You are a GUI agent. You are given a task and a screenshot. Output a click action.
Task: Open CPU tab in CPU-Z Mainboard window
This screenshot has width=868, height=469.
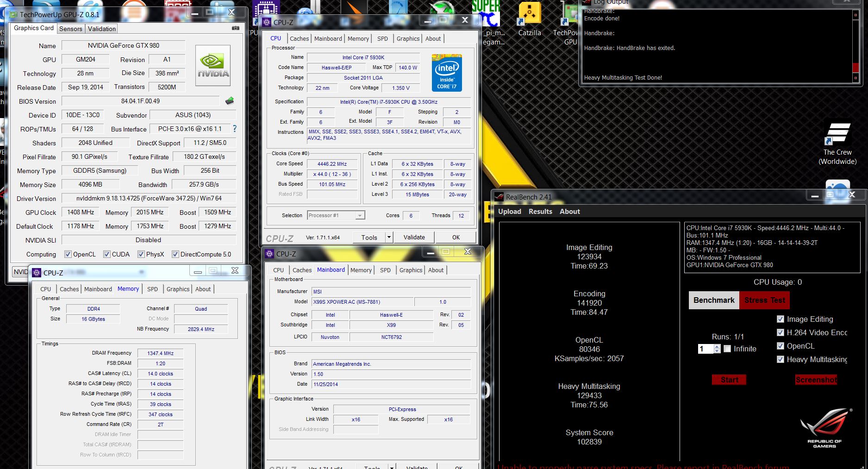[278, 270]
